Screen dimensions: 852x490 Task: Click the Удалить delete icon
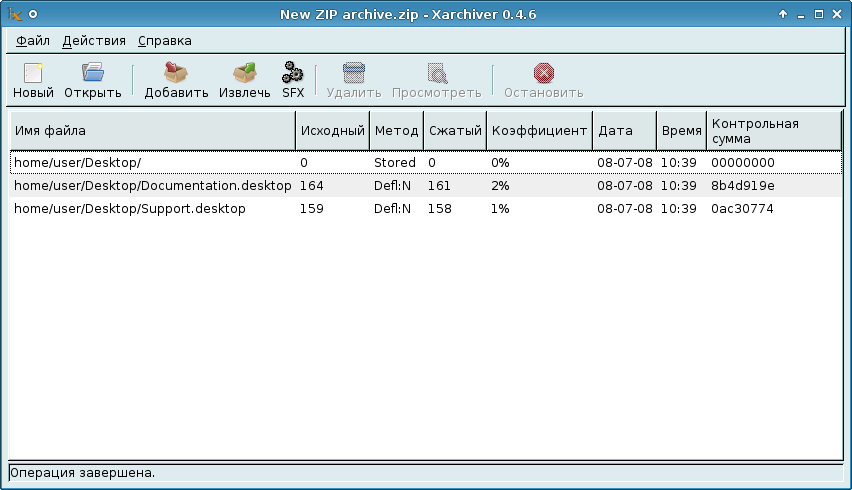354,73
